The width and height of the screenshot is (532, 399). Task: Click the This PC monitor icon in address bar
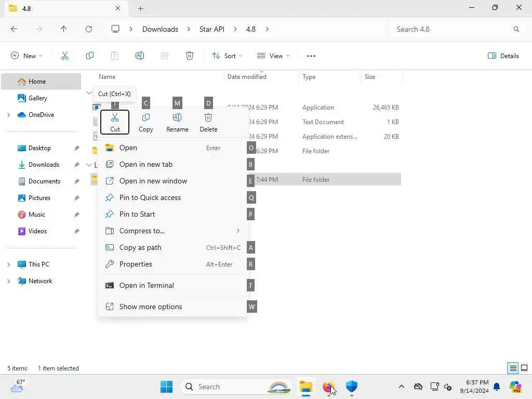point(115,29)
